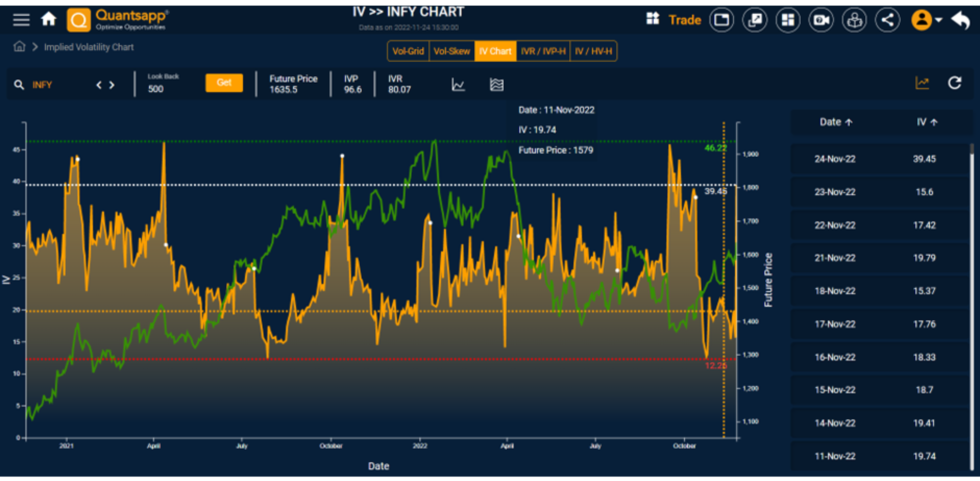
Task: Open the user profile dropdown
Action: click(x=926, y=20)
